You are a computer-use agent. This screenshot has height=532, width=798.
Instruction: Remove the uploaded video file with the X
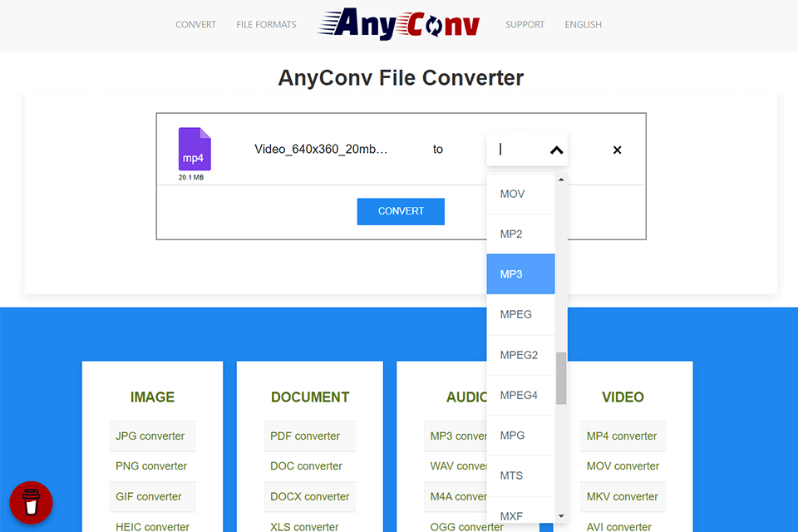(x=617, y=150)
